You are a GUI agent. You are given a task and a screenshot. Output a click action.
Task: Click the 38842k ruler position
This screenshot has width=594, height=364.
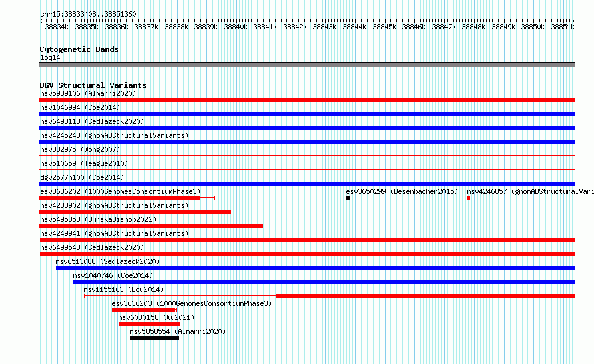tap(295, 27)
